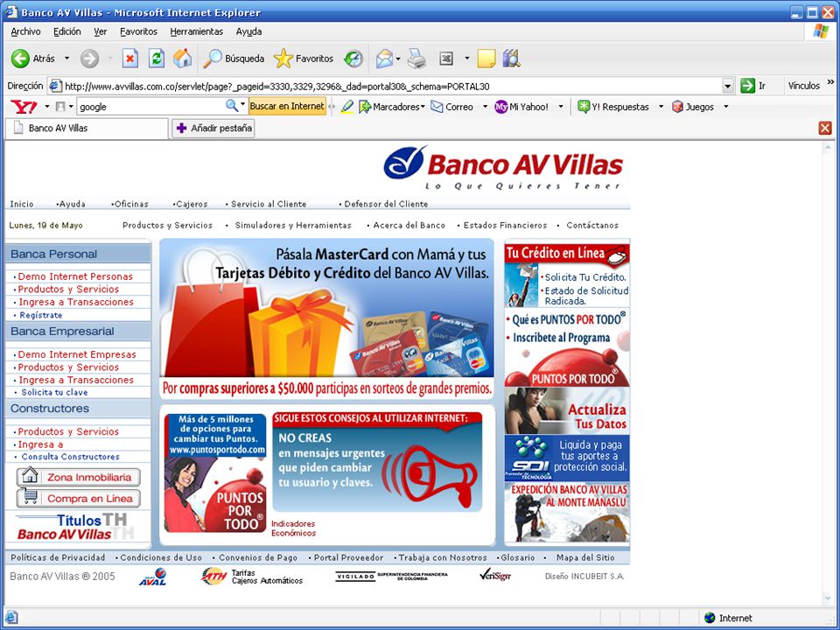Click the yellow note Discuss icon
This screenshot has width=840, height=630.
point(486,59)
